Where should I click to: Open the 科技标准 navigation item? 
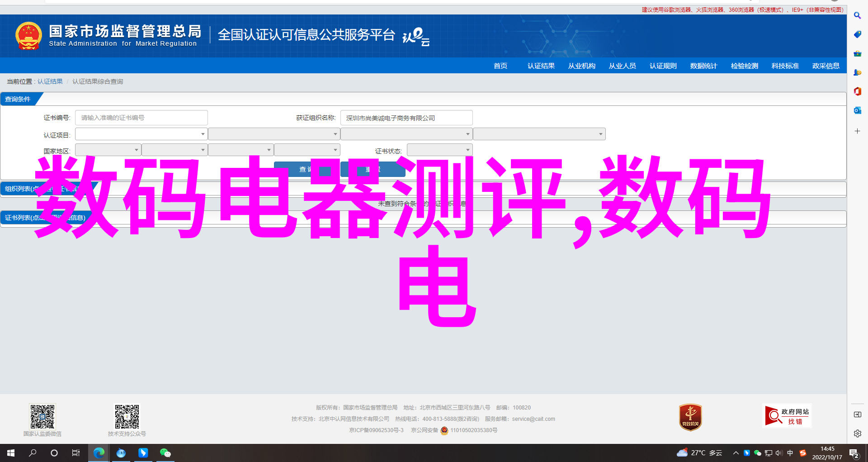(x=785, y=66)
